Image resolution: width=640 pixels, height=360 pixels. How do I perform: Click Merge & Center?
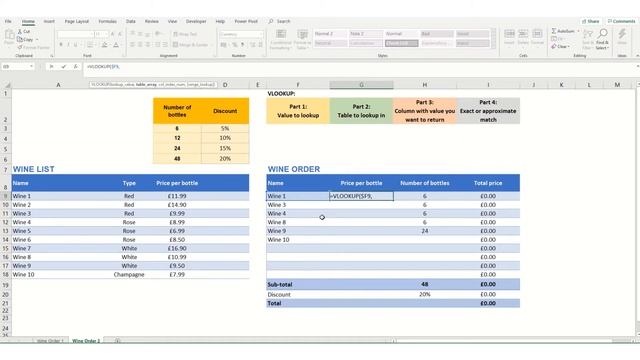point(191,45)
